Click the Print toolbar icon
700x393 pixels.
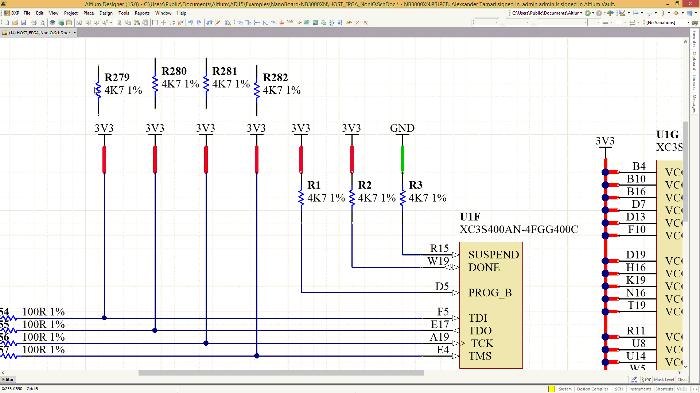point(34,22)
